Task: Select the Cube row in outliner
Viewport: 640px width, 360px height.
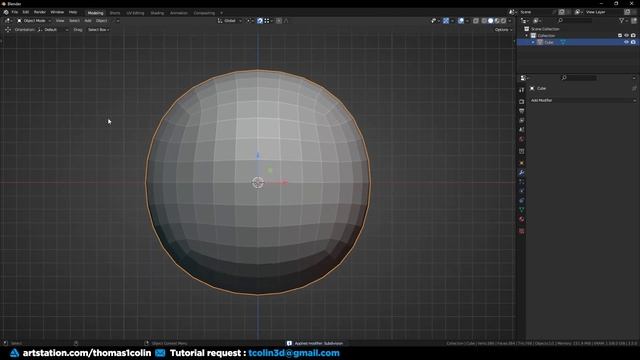Action: pyautogui.click(x=577, y=42)
